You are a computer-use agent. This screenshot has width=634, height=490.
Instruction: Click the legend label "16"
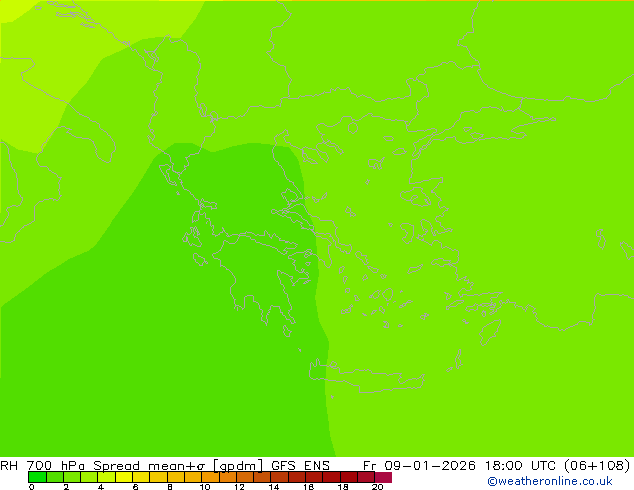point(309,487)
